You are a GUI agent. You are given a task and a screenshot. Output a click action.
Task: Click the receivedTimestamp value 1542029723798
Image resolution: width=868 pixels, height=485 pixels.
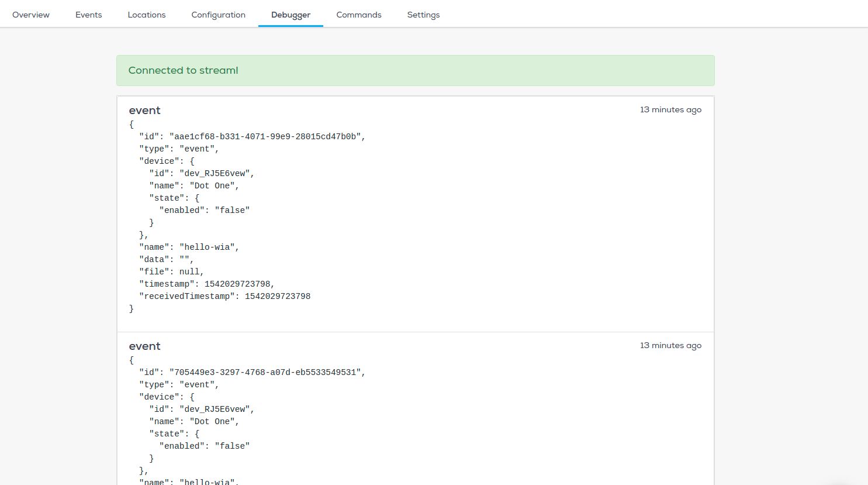[x=277, y=296]
